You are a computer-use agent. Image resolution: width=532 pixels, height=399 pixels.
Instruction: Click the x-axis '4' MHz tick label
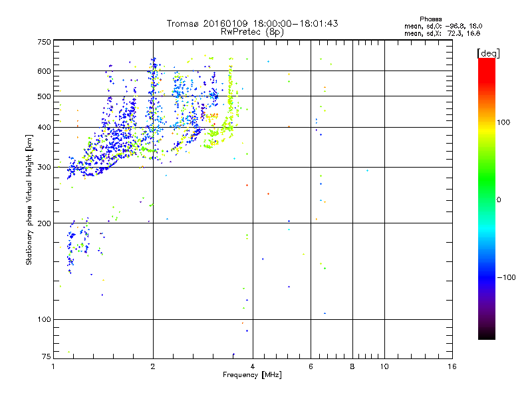(x=253, y=366)
